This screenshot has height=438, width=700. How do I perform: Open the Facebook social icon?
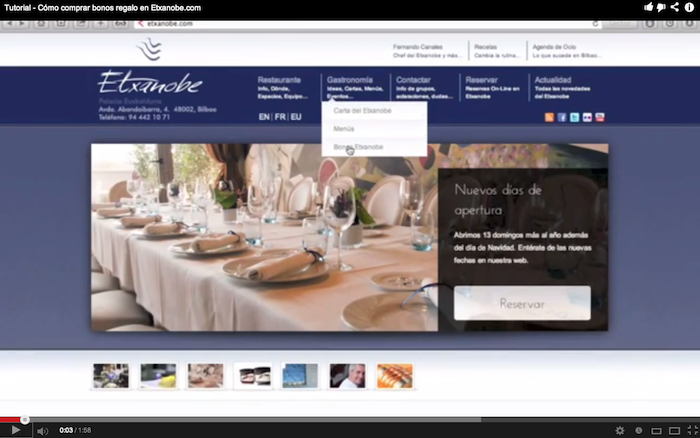click(562, 117)
